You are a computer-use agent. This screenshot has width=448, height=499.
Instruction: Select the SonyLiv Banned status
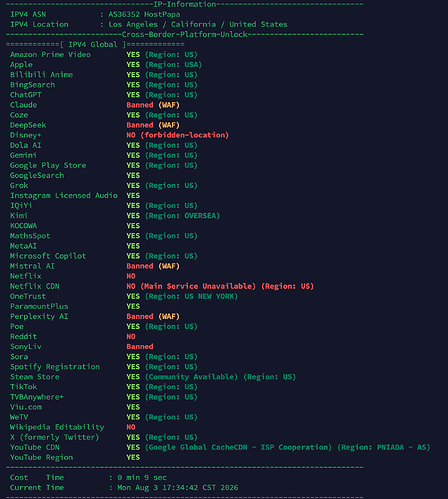tap(140, 346)
